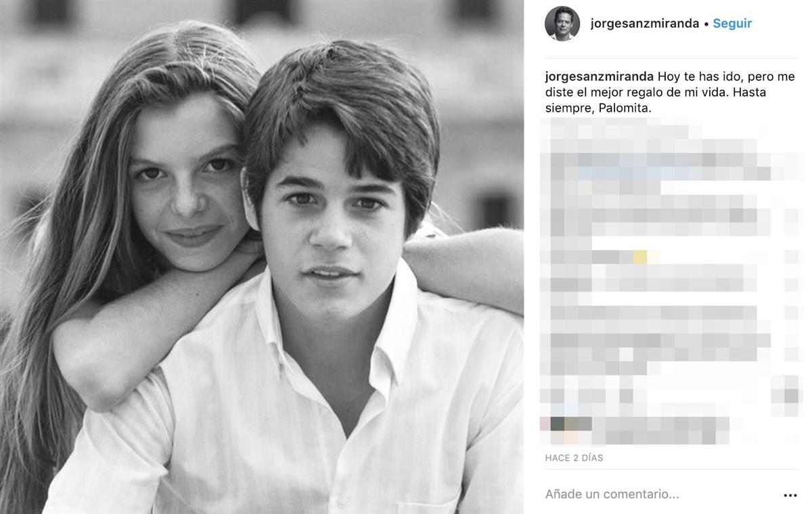Click the arm resting on the man's shoulder

pos(467,264)
